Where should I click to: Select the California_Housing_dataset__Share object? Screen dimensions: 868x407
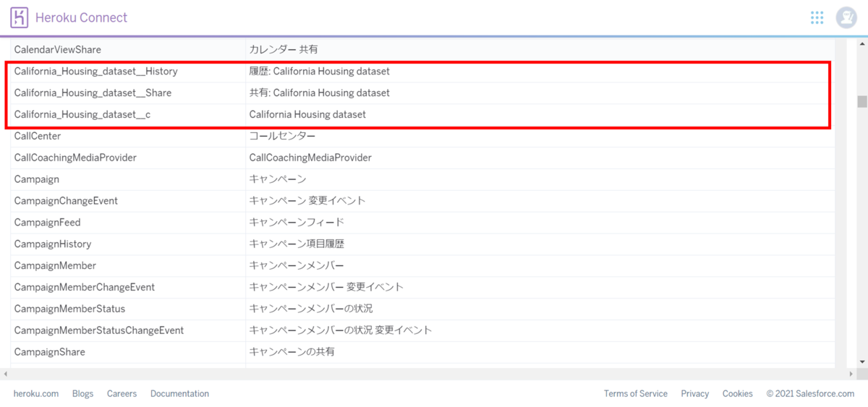(93, 93)
